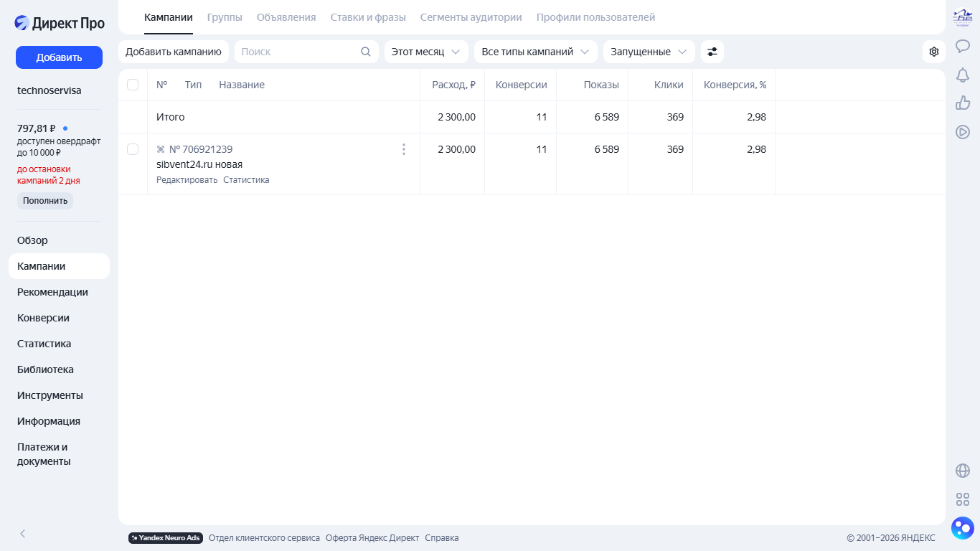Collapse the left sidebar arrow

coord(23,533)
